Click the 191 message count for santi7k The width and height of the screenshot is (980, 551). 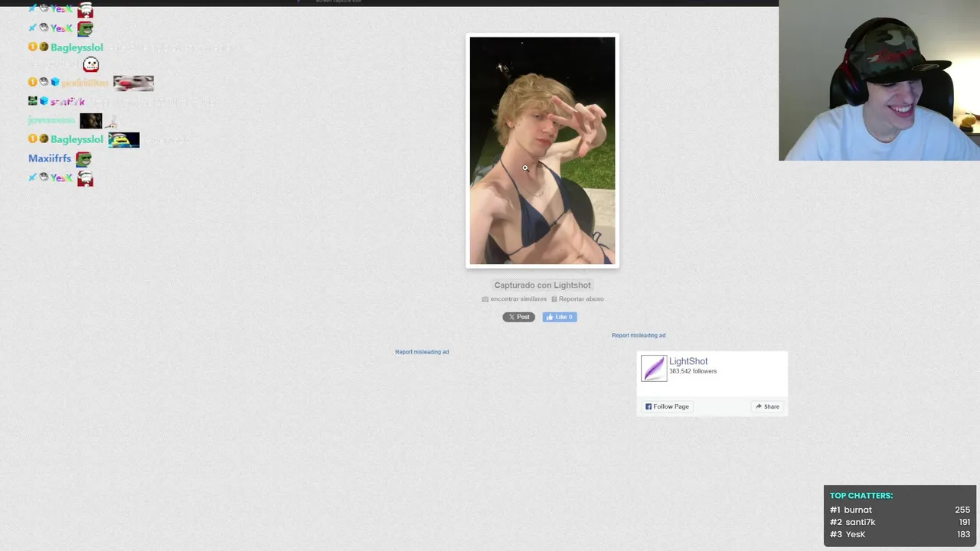pyautogui.click(x=965, y=522)
